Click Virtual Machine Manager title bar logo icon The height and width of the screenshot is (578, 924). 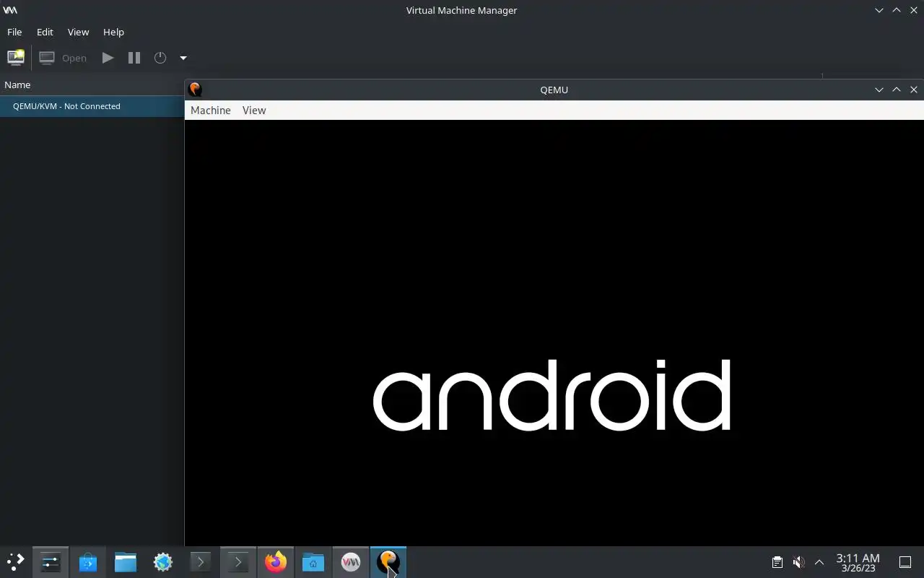[x=10, y=10]
